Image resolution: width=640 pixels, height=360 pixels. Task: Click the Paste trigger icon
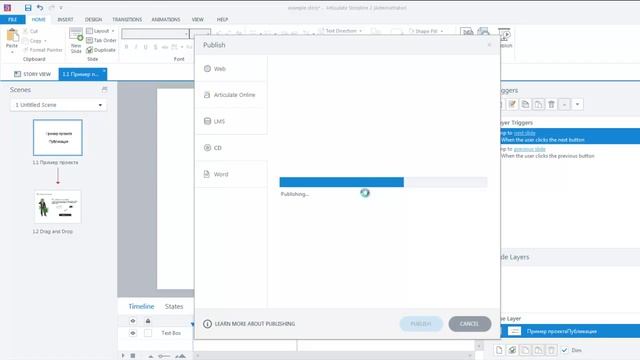coord(538,104)
